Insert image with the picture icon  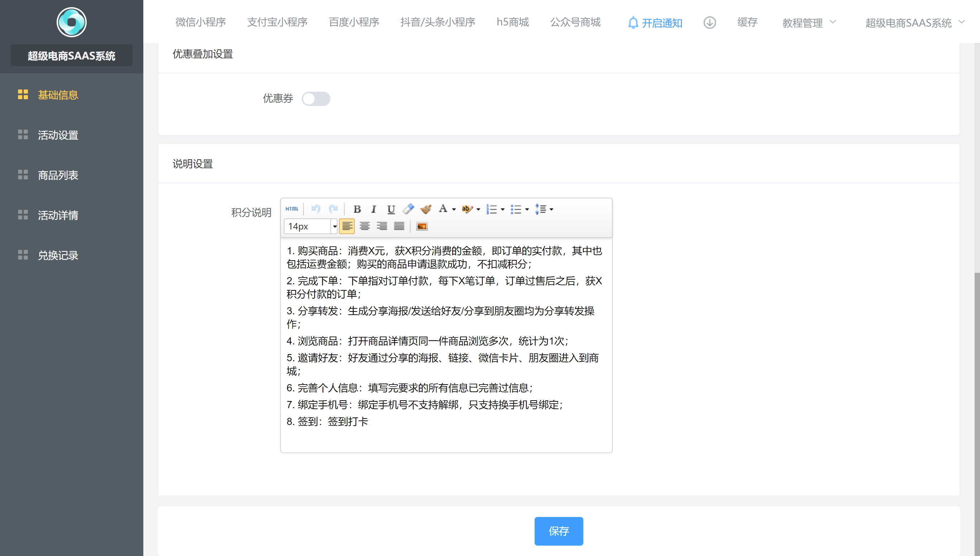422,227
